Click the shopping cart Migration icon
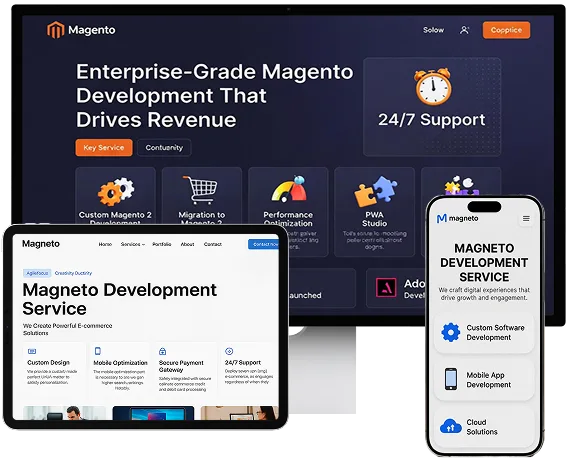The image size is (569, 458). [x=201, y=190]
